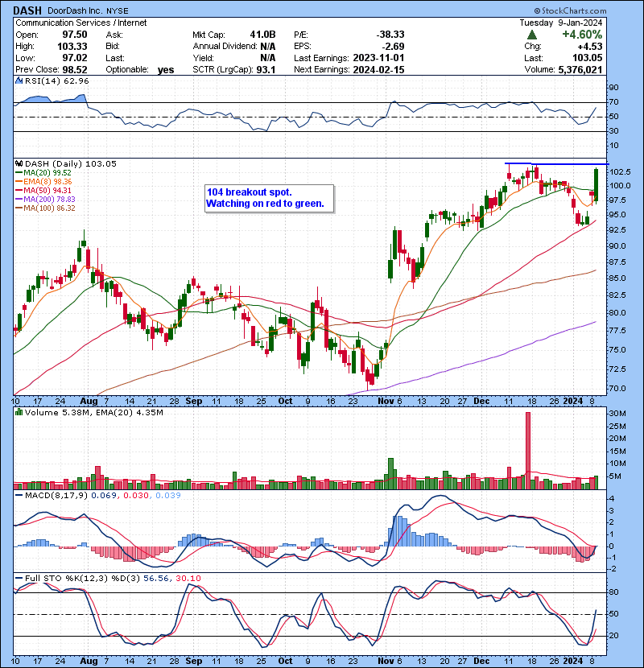Image resolution: width=644 pixels, height=668 pixels.
Task: Select the Prev Close value '98.52'
Action: (75, 69)
